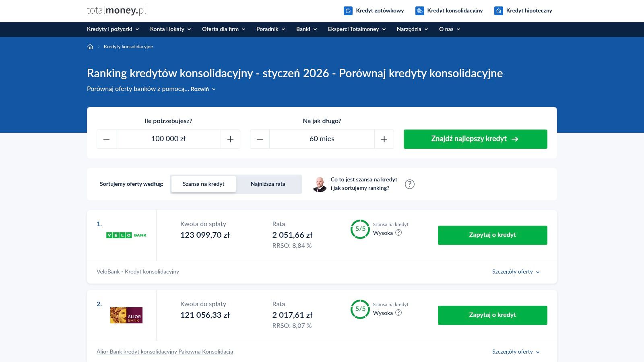Viewport: 644px width, 362px height.
Task: Expand VeloBank Szczegóły oferty
Action: 516,271
